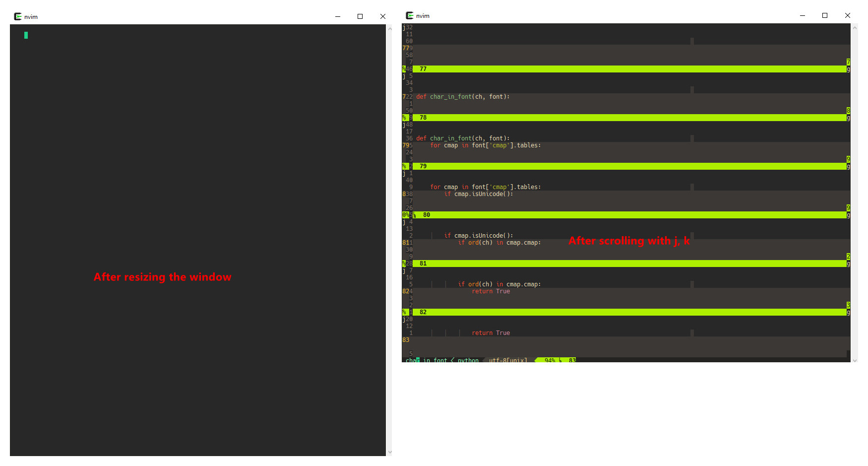Open the fold marked 82
This screenshot has width=868, height=466.
pyautogui.click(x=423, y=312)
